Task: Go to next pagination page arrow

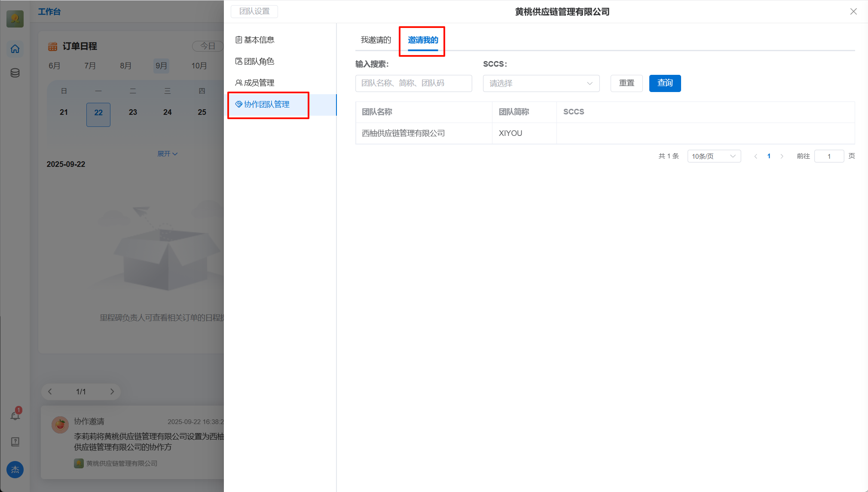Action: [x=782, y=156]
